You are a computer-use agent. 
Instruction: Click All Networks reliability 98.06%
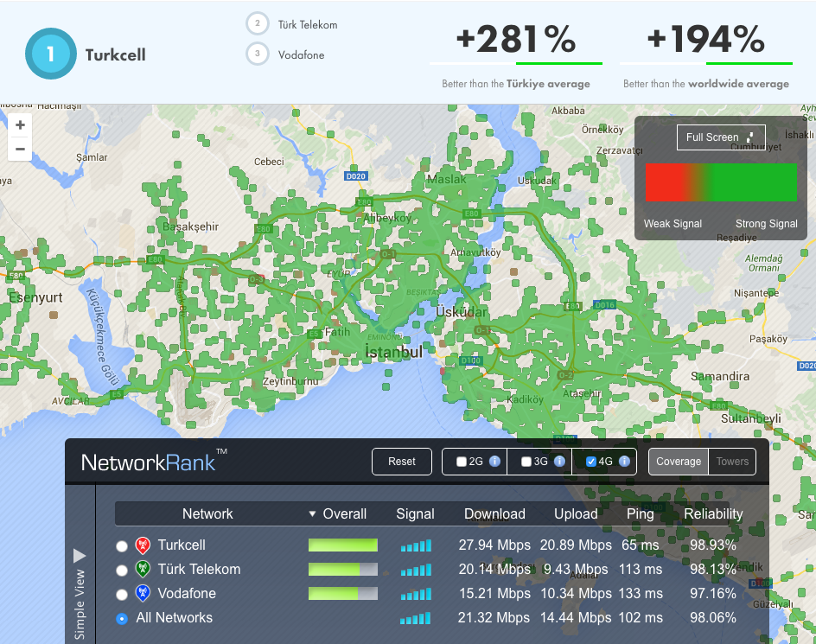click(x=713, y=618)
